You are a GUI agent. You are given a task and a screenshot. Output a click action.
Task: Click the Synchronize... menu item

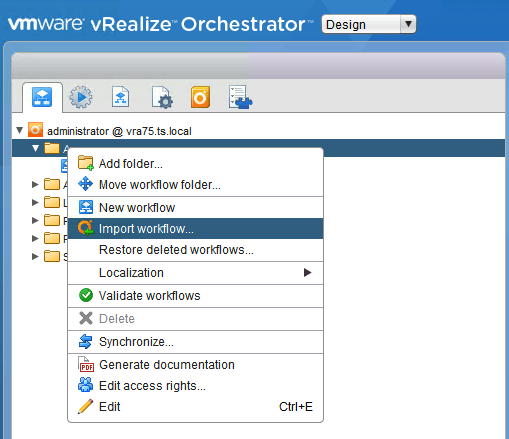coord(195,342)
